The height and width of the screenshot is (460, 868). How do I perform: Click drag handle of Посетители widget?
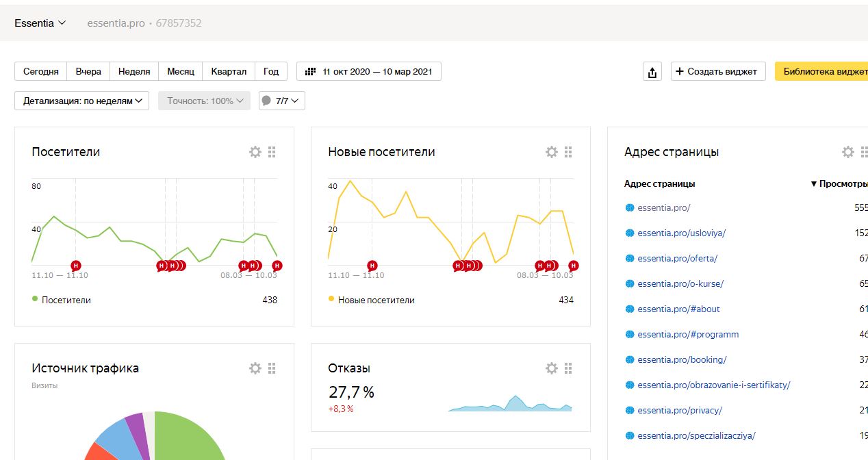pos(272,152)
